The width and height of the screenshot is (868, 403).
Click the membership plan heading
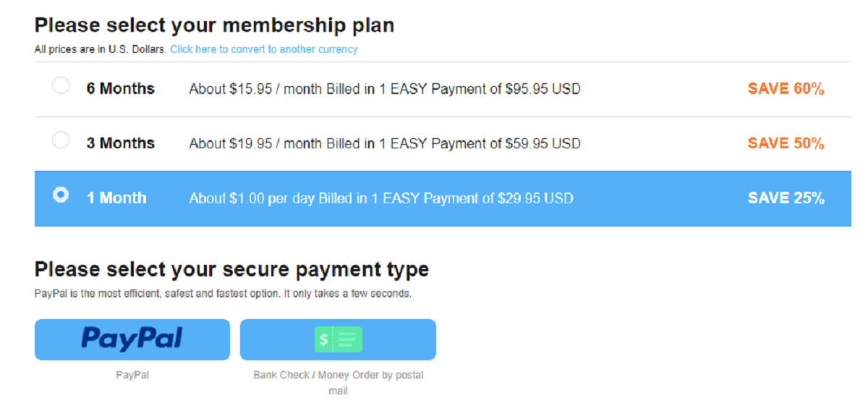click(214, 26)
